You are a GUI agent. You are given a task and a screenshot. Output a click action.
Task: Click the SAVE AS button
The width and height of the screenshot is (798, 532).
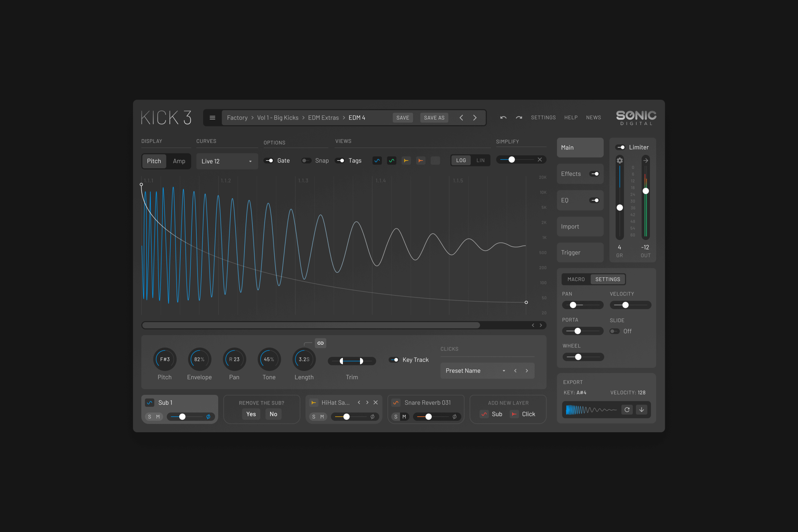(x=434, y=118)
